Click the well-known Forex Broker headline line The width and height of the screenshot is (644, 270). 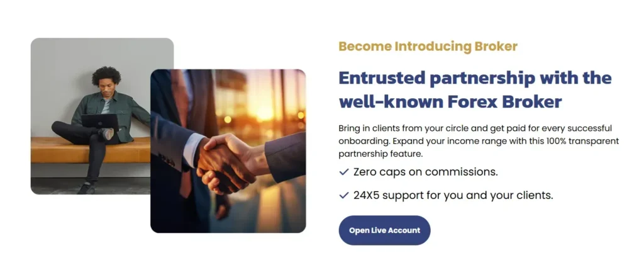[x=450, y=102]
